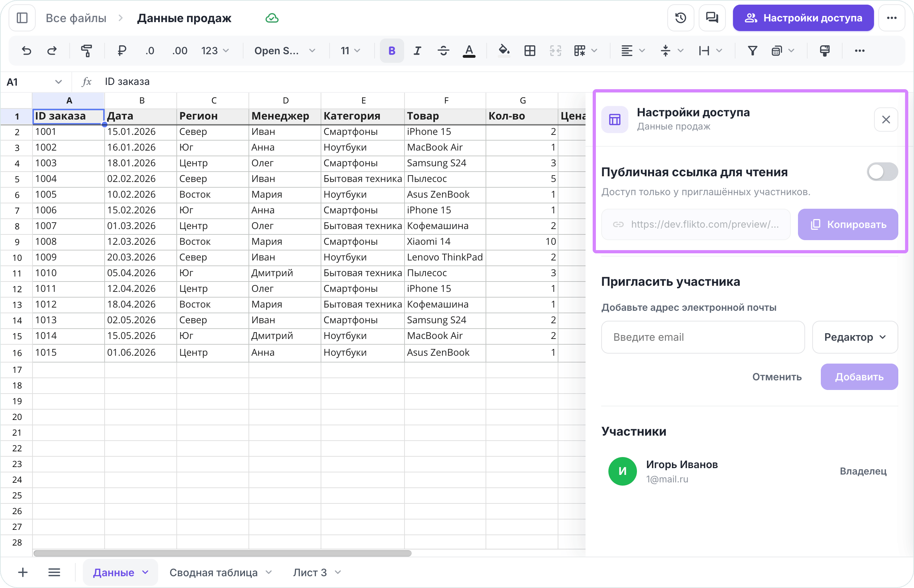Viewport: 914px width, 588px height.
Task: Apply ruble currency format
Action: 122,51
